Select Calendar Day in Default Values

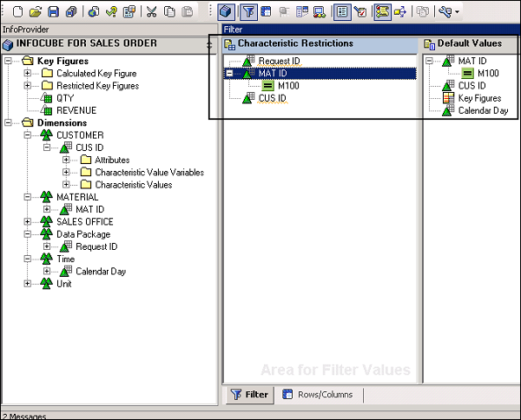(484, 110)
